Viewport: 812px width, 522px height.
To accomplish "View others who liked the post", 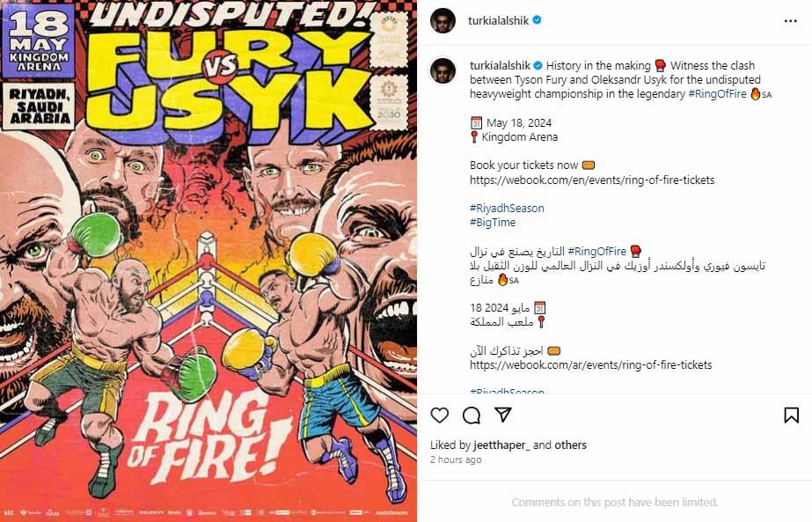I will [571, 445].
